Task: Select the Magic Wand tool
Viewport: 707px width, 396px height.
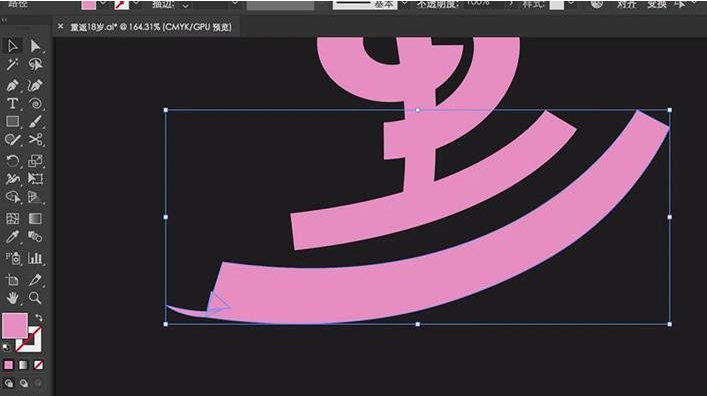Action: click(12, 64)
